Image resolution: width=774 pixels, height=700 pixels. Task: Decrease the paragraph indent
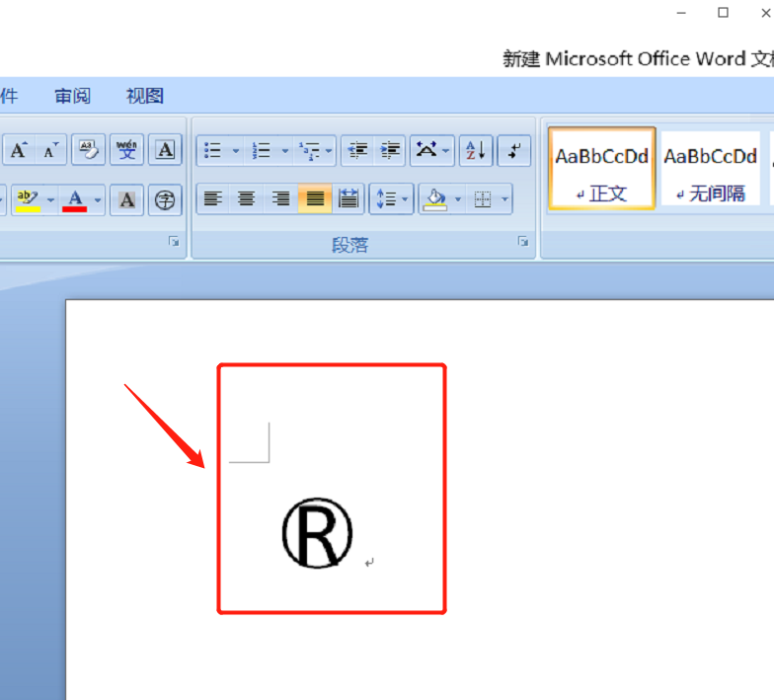(358, 151)
